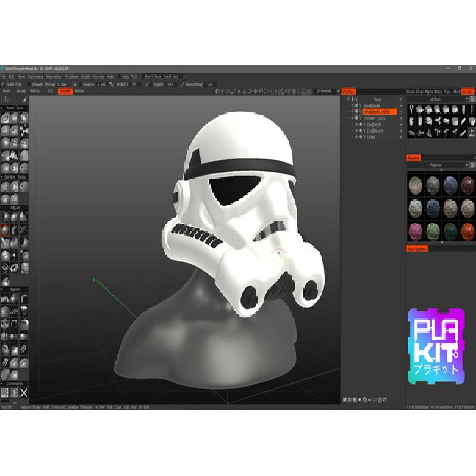Screen dimensions: 476x476
Task: Open the Geometry menu
Action: click(x=54, y=77)
